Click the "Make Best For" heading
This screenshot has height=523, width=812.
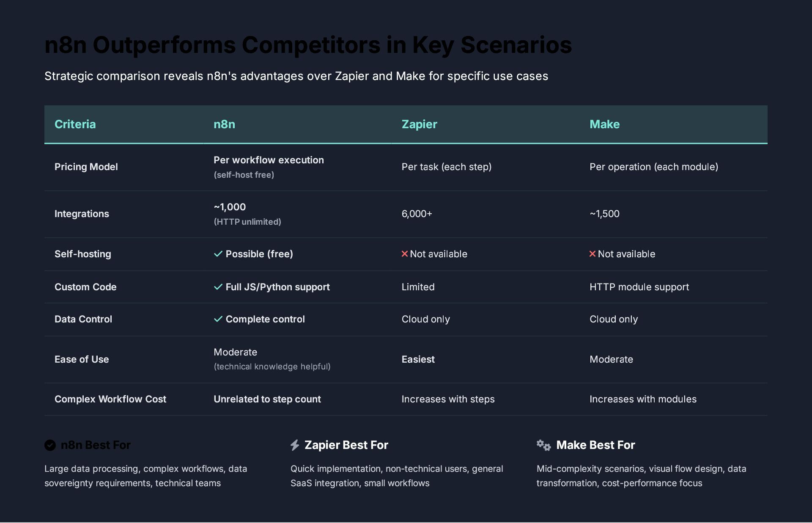click(x=595, y=445)
